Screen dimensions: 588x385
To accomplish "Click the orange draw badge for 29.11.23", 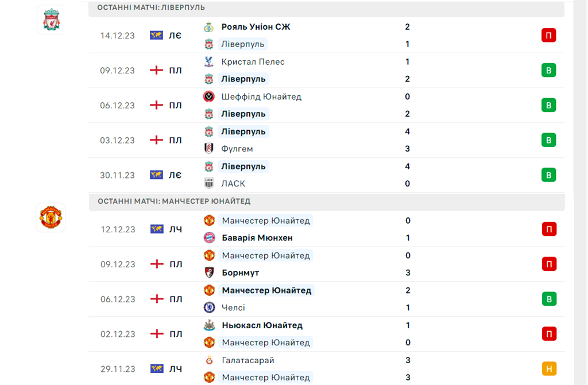I will coord(548,369).
